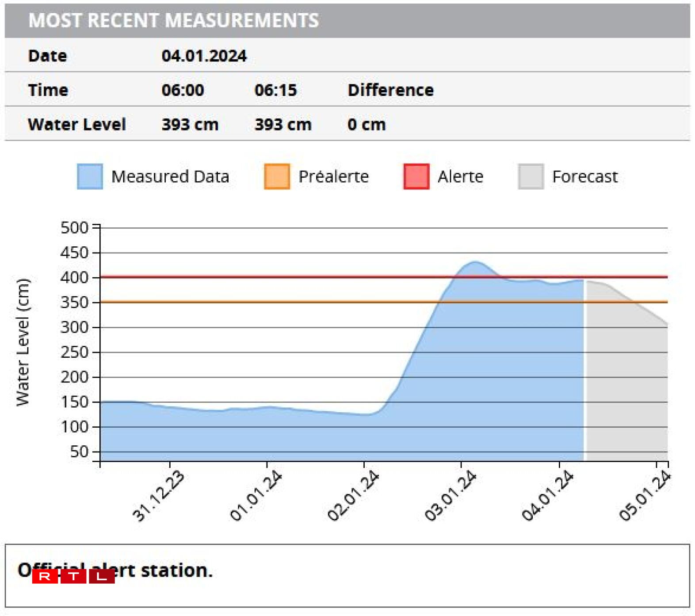Toggle the Préalerte legend label

[333, 176]
